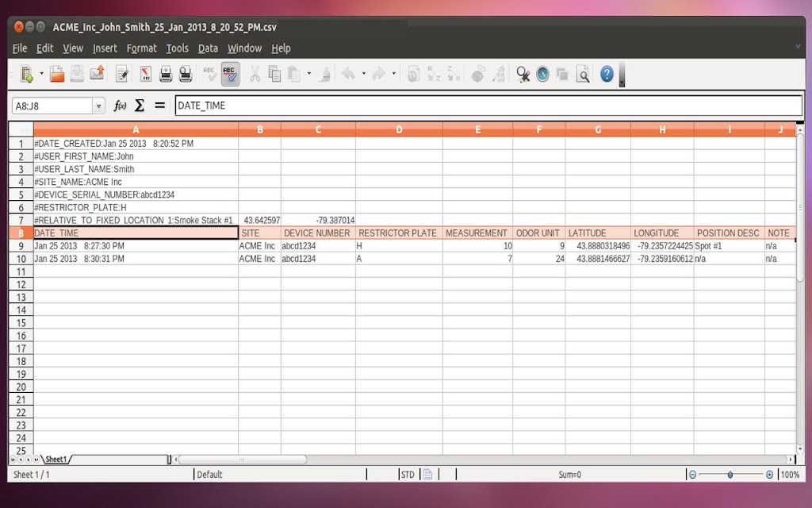Open the Help menu
812x508 pixels.
point(281,48)
